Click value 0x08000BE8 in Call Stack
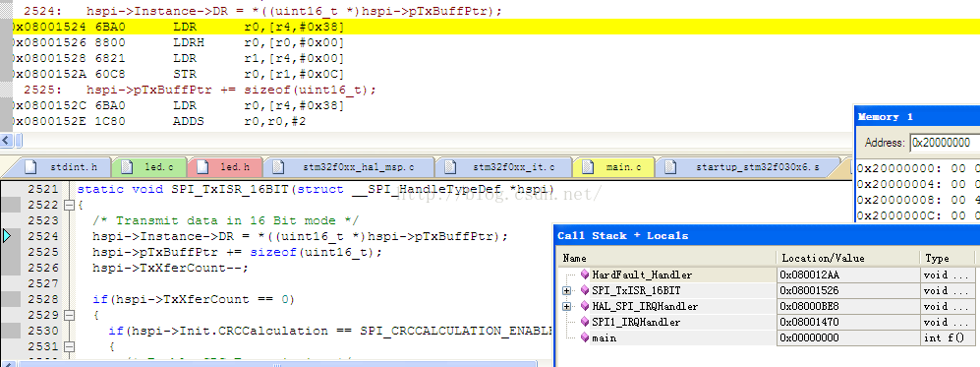Screen dimensions: 980x367 (809, 306)
